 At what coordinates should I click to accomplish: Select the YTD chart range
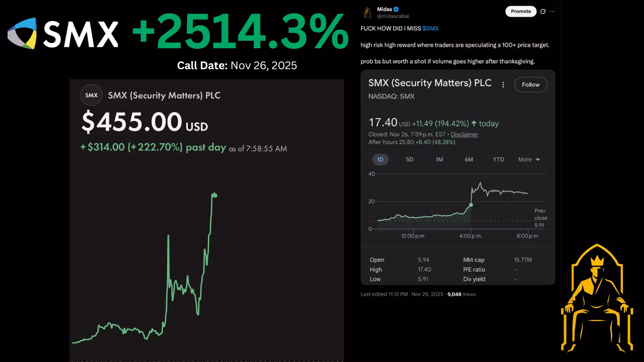tap(498, 160)
